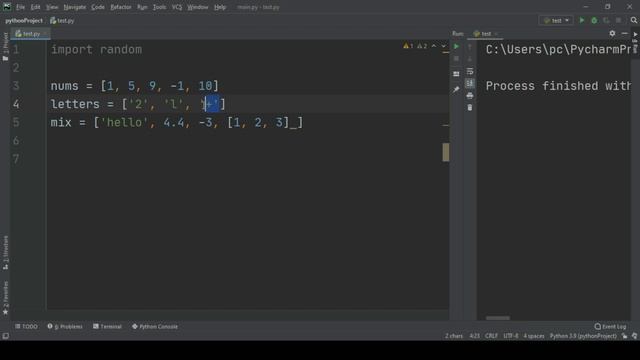Viewport: 640px width, 360px height.
Task: Run with coverage from the main toolbar
Action: point(606,20)
